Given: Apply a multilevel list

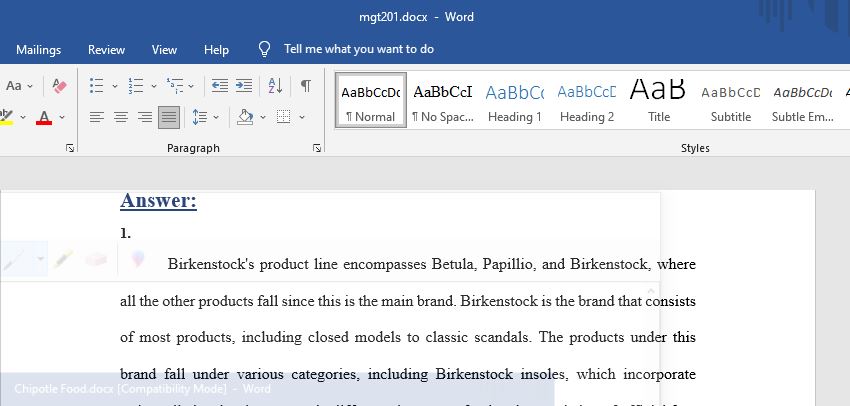Looking at the screenshot, I should coord(175,86).
